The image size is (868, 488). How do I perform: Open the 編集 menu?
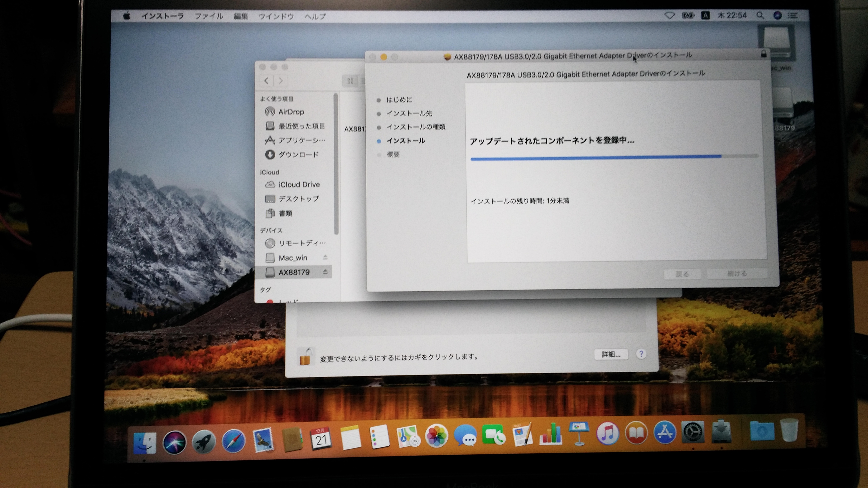tap(241, 16)
